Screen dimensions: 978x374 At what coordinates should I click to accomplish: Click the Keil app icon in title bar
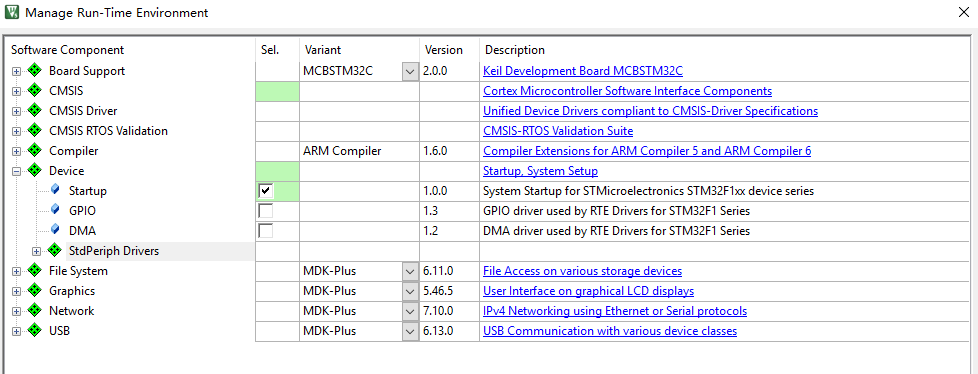pyautogui.click(x=11, y=12)
